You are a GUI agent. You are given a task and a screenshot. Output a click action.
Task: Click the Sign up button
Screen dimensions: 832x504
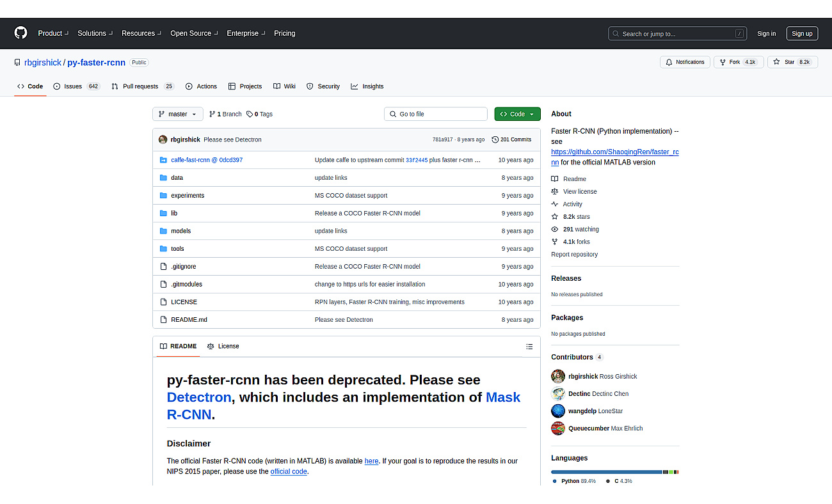pyautogui.click(x=802, y=34)
